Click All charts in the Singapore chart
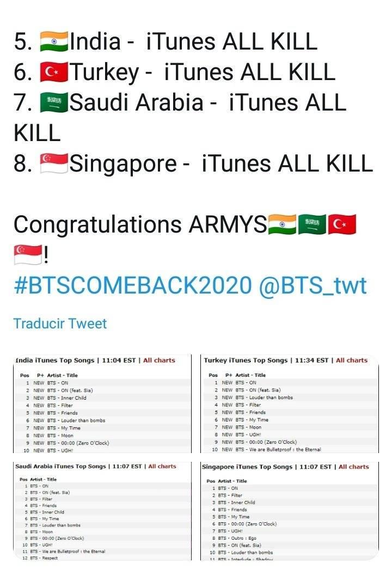The width and height of the screenshot is (392, 568). [353, 467]
